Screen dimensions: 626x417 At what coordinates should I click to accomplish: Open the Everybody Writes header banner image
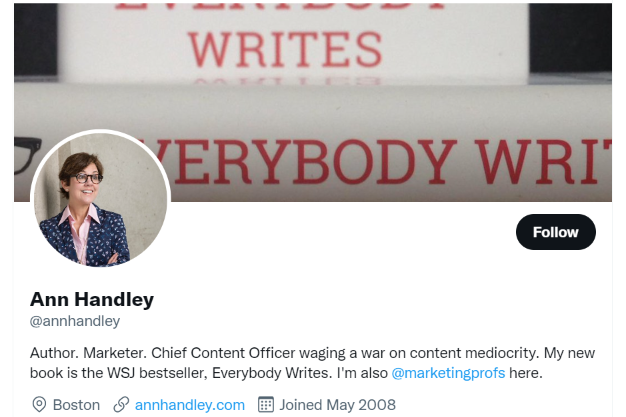point(313,102)
